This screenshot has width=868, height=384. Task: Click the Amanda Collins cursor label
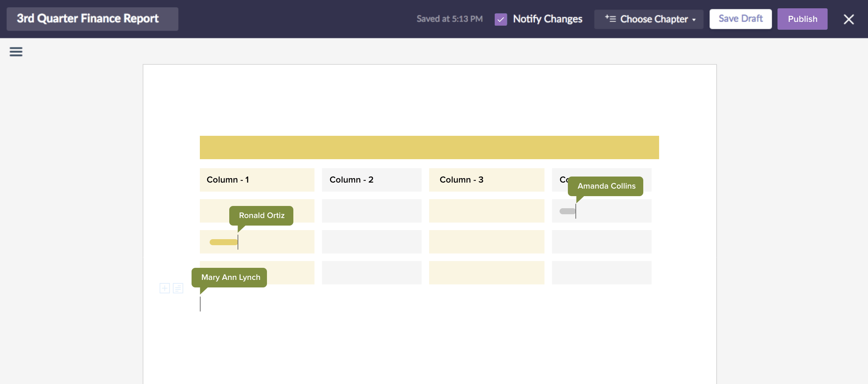(606, 186)
